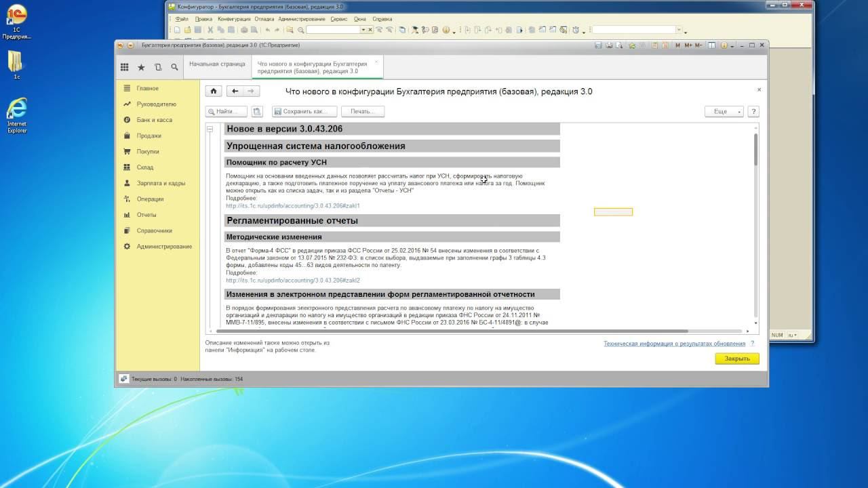Expand the Еще dropdown menu

724,111
